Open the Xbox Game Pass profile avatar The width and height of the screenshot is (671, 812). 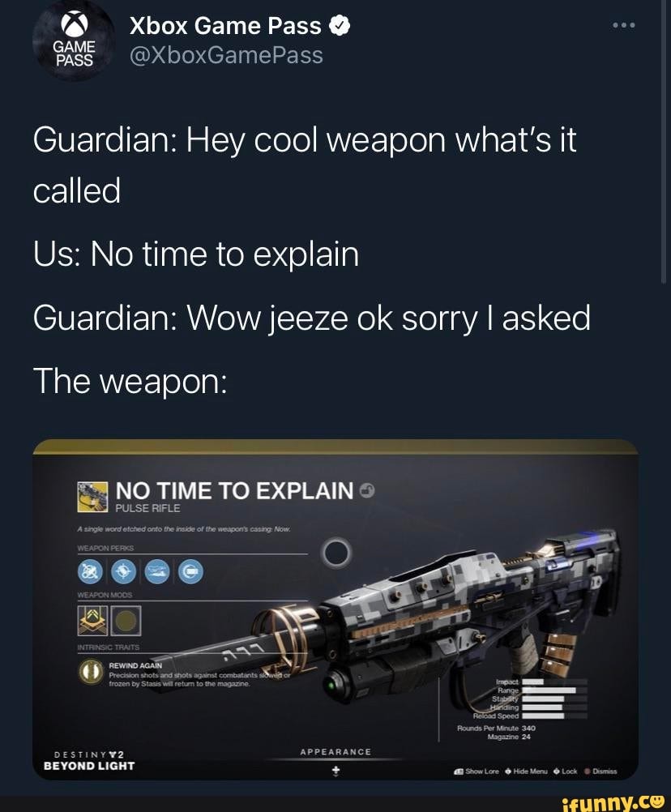tap(74, 41)
